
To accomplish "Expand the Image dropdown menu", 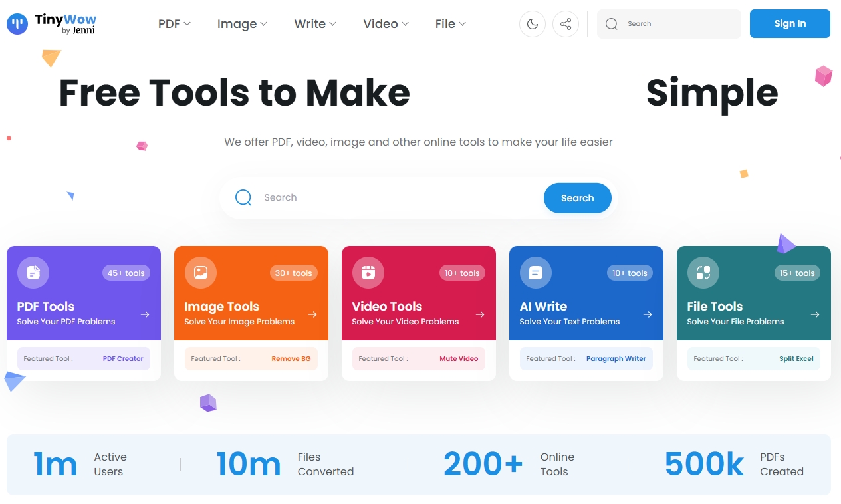I will (242, 24).
